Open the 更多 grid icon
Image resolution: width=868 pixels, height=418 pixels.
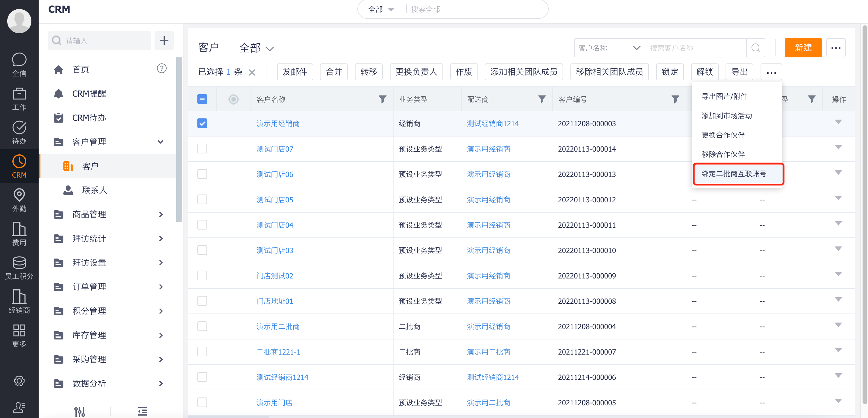tap(19, 336)
